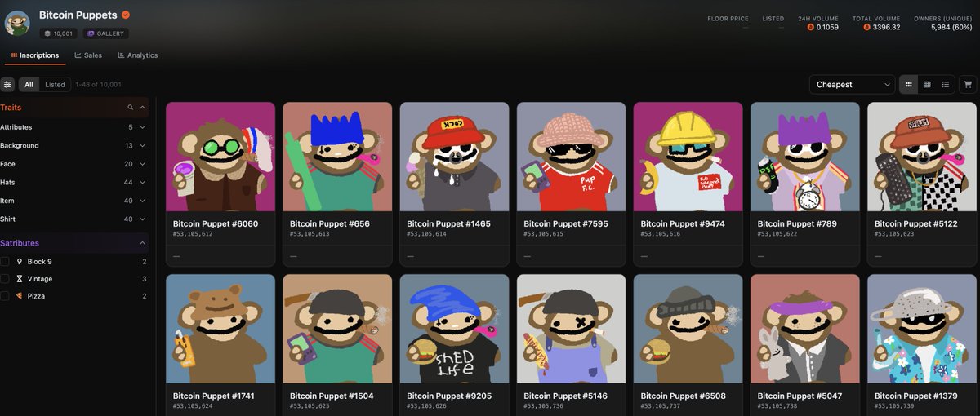Switch to list view
This screenshot has height=416, width=980.
[x=945, y=85]
